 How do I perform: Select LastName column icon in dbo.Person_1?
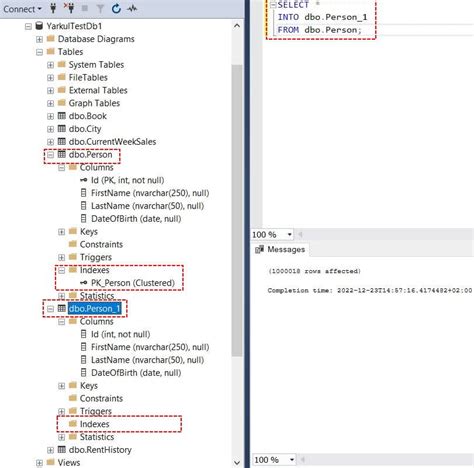coord(84,360)
